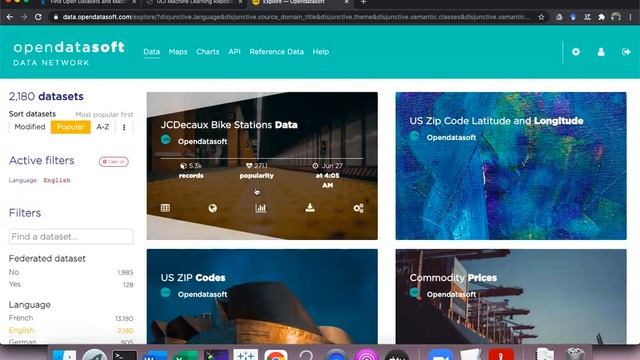Reload the page with refresh icon
The width and height of the screenshot is (640, 360).
[x=38, y=17]
